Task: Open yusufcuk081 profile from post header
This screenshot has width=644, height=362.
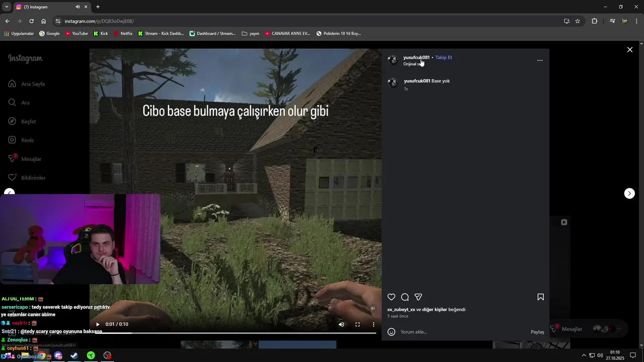Action: (x=417, y=57)
